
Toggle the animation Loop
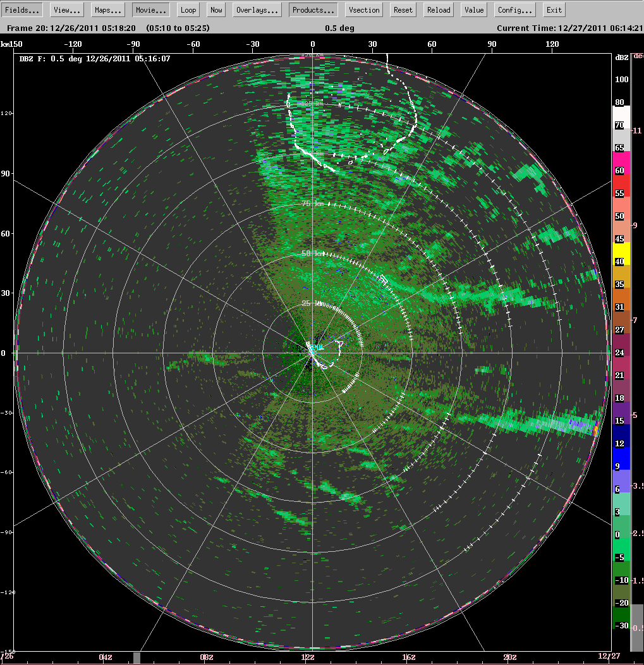coord(188,9)
